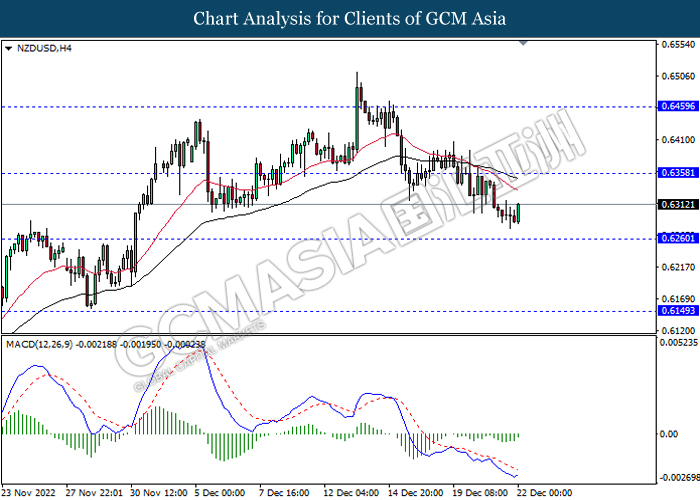Select the 0.64596 resistance level label
The image size is (700, 500).
[x=678, y=106]
